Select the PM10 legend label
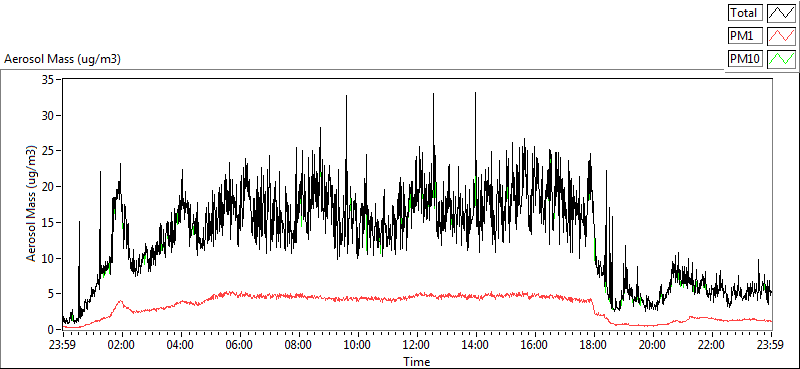The width and height of the screenshot is (800, 369). click(x=745, y=59)
